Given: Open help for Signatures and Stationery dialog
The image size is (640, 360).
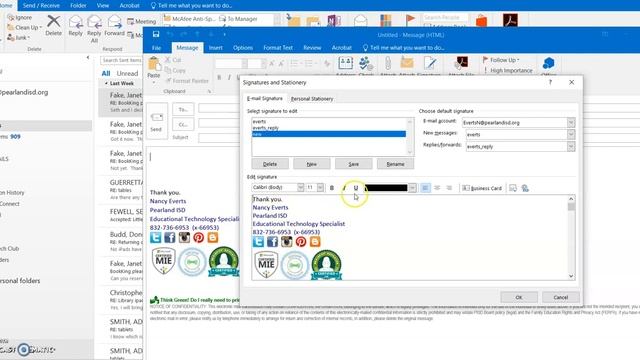Looking at the screenshot, I should [550, 82].
